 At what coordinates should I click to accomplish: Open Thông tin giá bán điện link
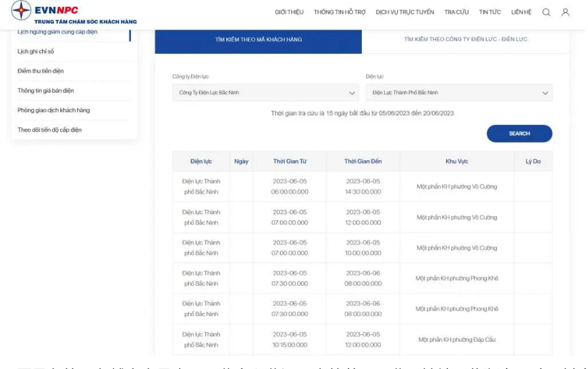[x=46, y=91]
